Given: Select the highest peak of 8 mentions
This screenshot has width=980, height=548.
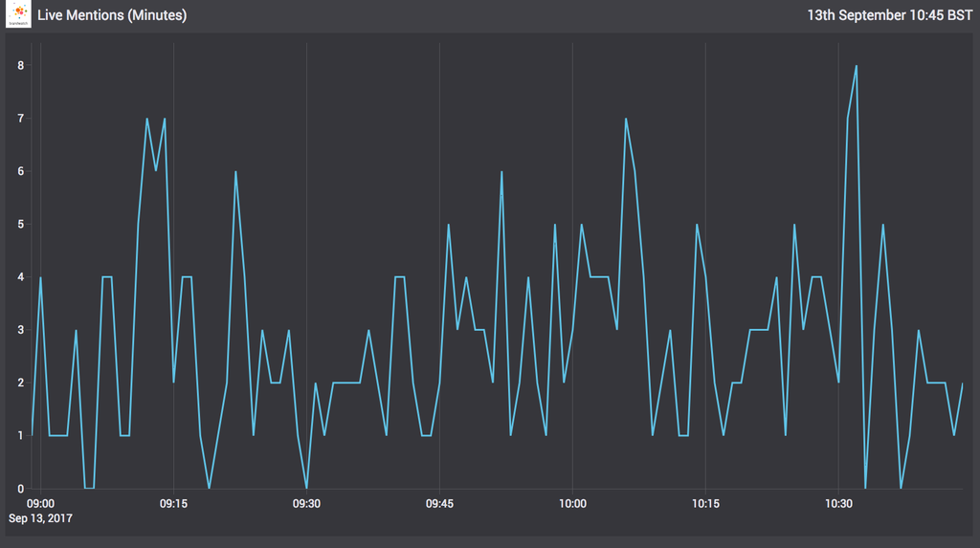Looking at the screenshot, I should tap(856, 66).
